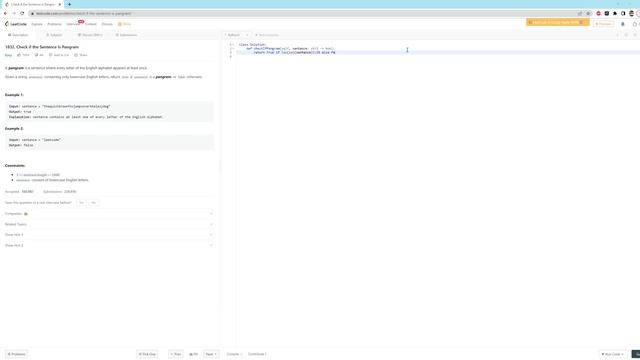
Task: Click the Pick One button
Action: pos(147,354)
